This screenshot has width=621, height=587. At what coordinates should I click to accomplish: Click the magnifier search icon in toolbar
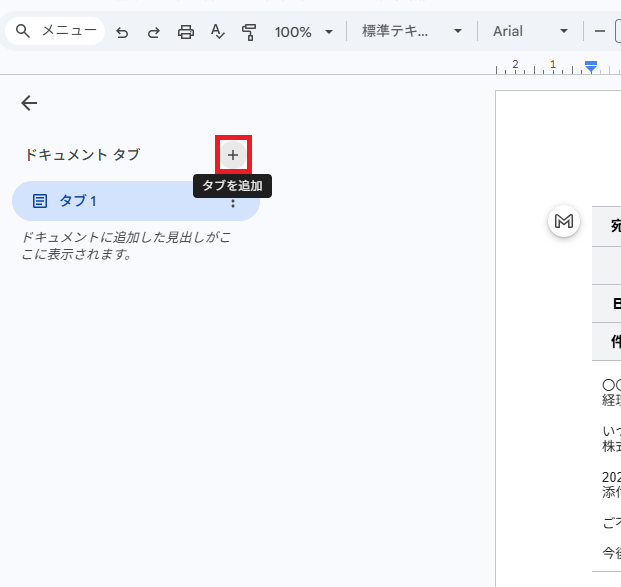coord(23,30)
